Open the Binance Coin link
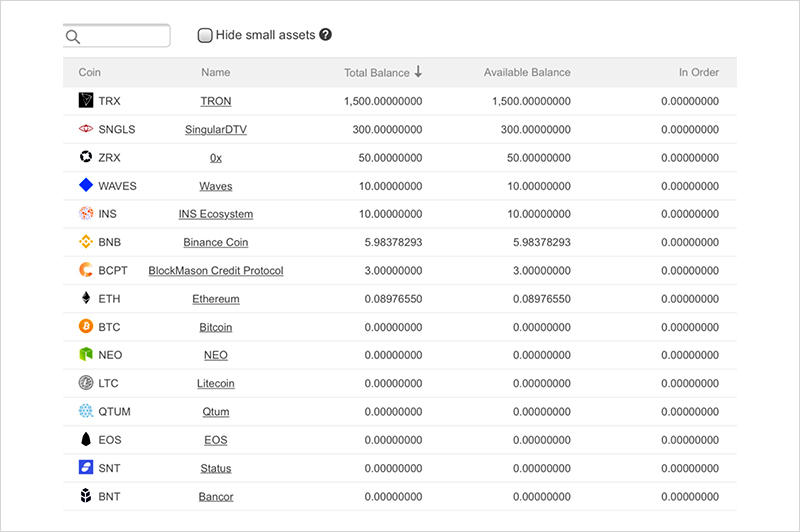The height and width of the screenshot is (532, 800). (x=216, y=242)
